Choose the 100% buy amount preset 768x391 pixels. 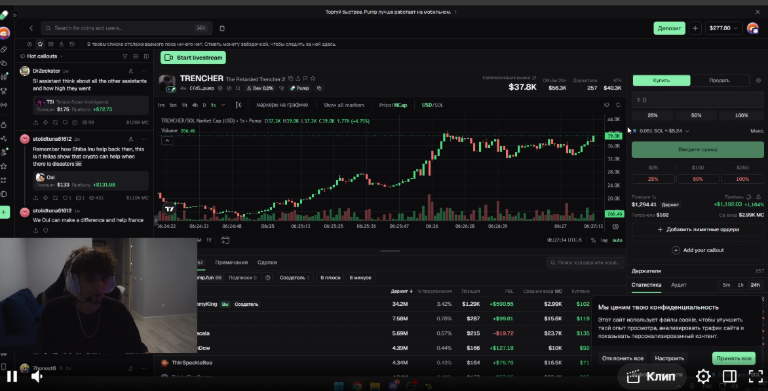pos(742,115)
